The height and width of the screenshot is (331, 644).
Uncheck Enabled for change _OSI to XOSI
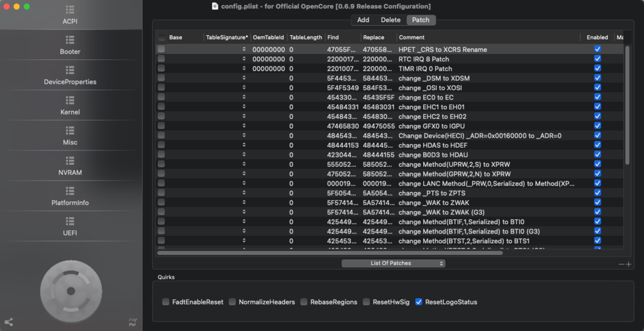(x=597, y=87)
